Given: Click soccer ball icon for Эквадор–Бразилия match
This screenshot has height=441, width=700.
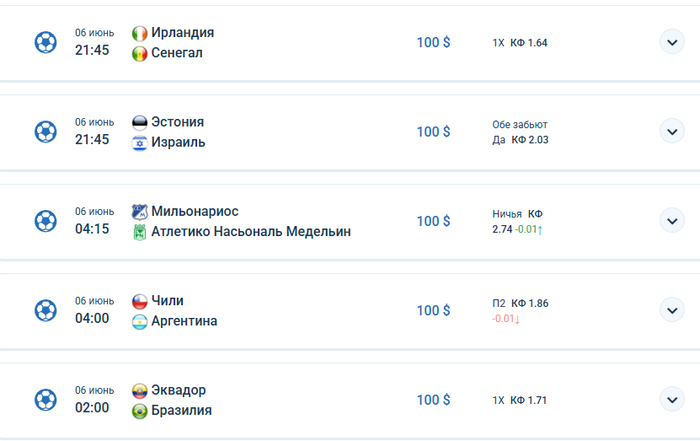Looking at the screenshot, I should click(45, 400).
